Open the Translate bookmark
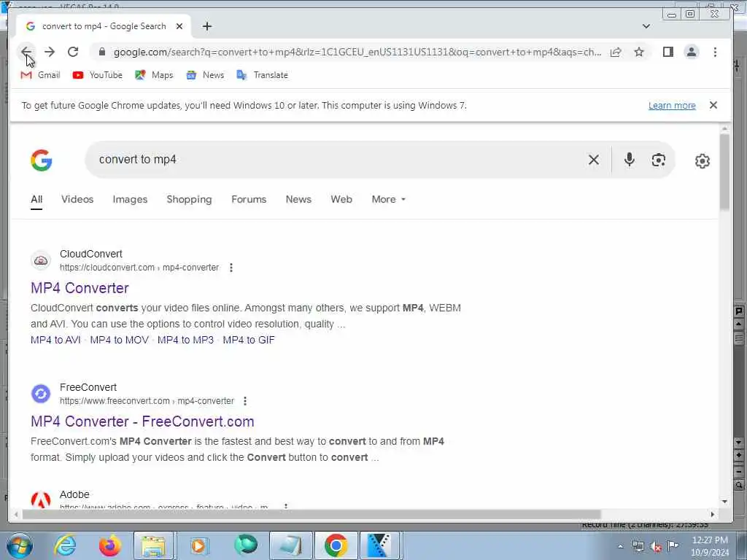This screenshot has height=560, width=747. (263, 75)
